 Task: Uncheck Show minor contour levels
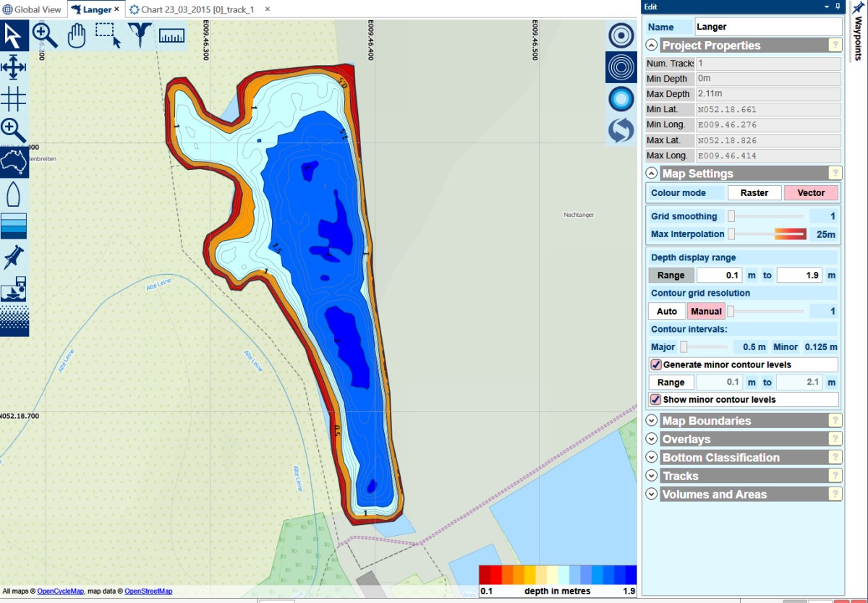coord(656,400)
